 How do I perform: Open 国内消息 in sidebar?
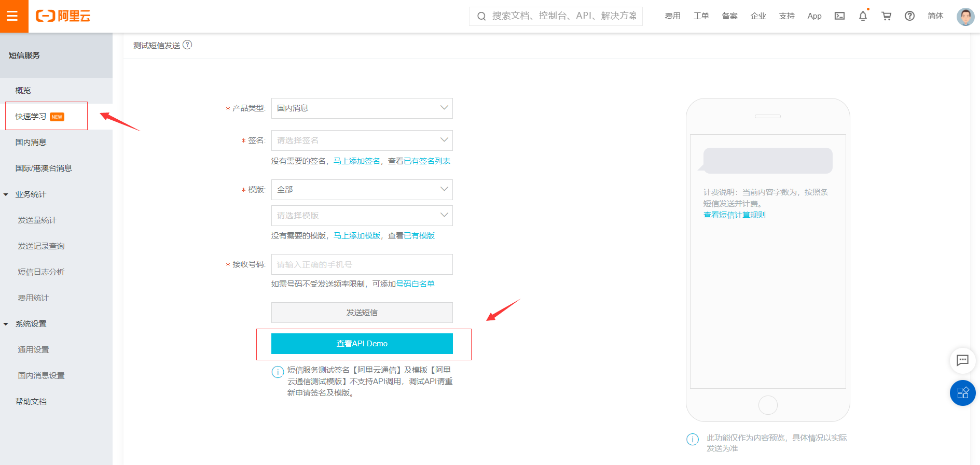click(31, 143)
